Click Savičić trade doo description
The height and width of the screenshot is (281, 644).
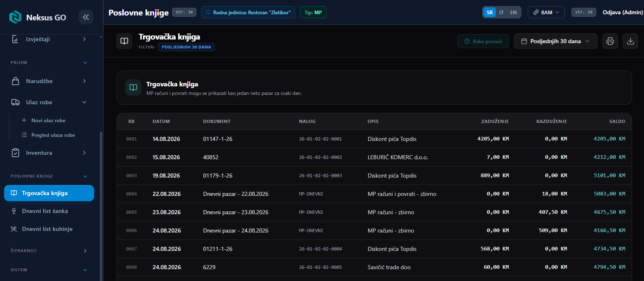coord(389,267)
